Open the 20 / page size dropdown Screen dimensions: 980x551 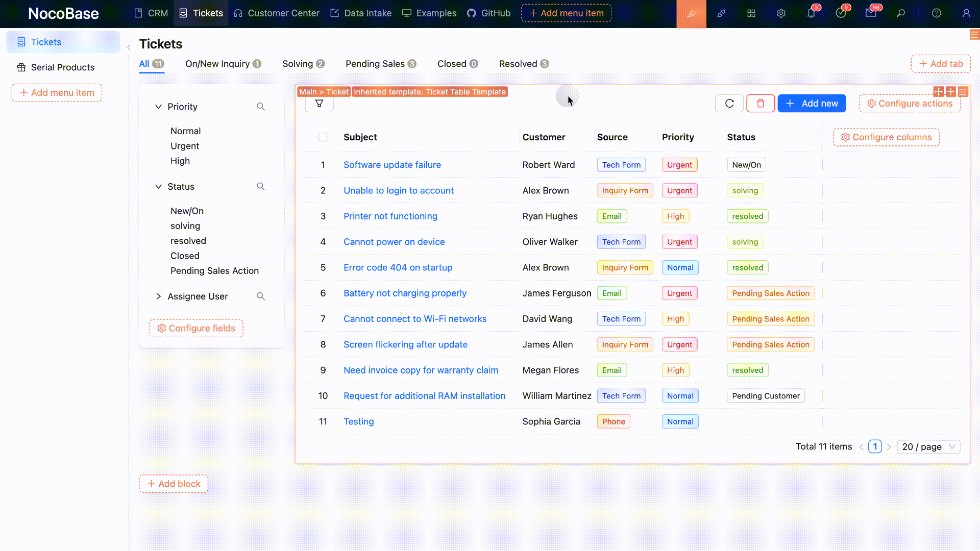(928, 447)
